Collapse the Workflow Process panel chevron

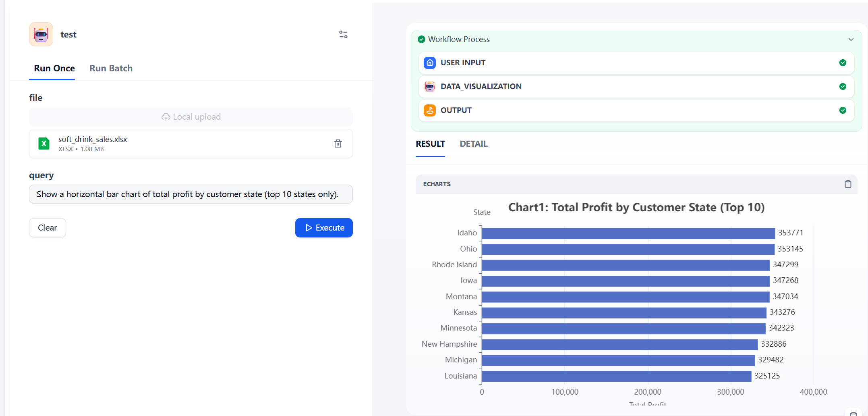point(851,40)
